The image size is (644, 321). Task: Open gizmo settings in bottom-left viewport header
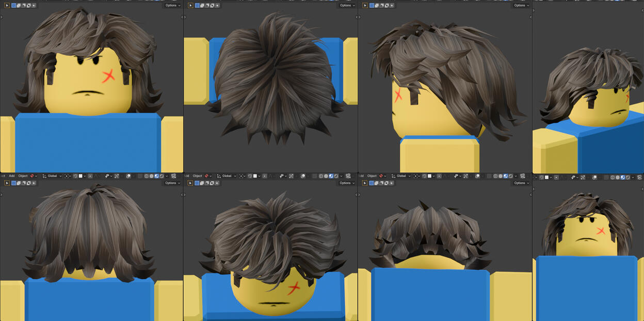[117, 176]
